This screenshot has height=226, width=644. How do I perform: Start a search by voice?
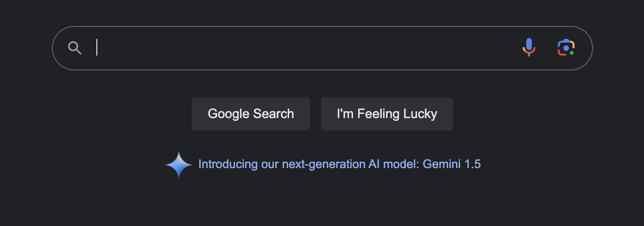tap(529, 48)
